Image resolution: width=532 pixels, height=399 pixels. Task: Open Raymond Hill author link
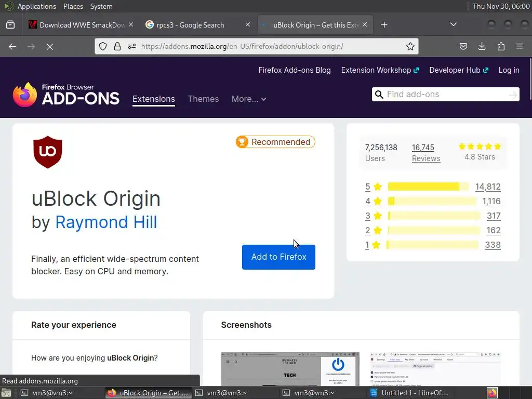point(106,222)
